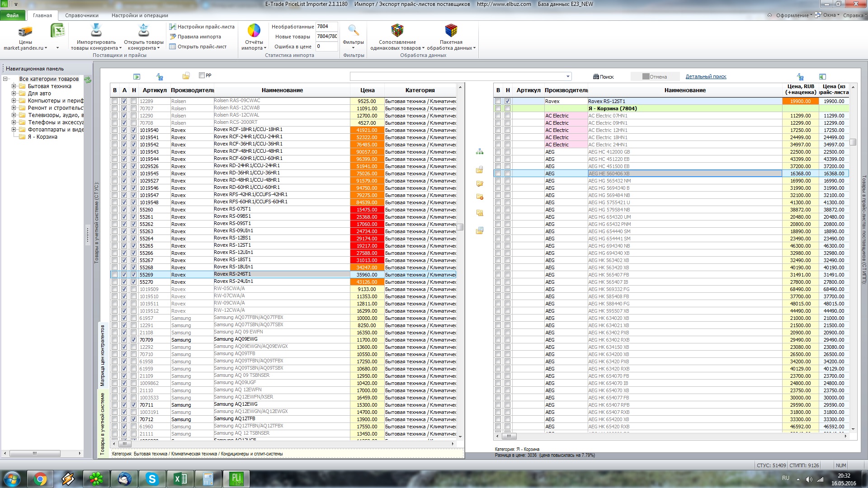Click the Отмена button
The height and width of the screenshot is (488, 868).
(655, 77)
